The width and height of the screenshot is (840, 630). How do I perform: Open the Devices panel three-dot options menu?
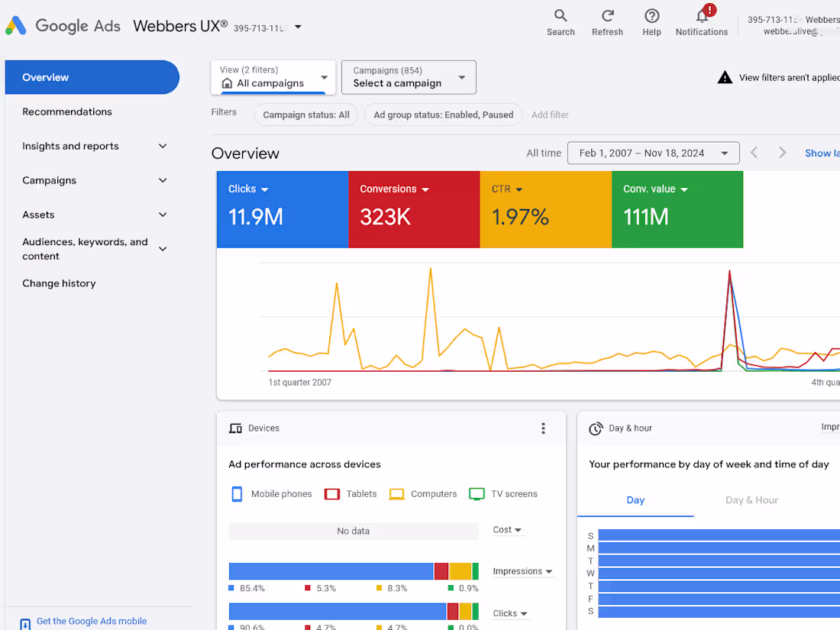tap(543, 428)
